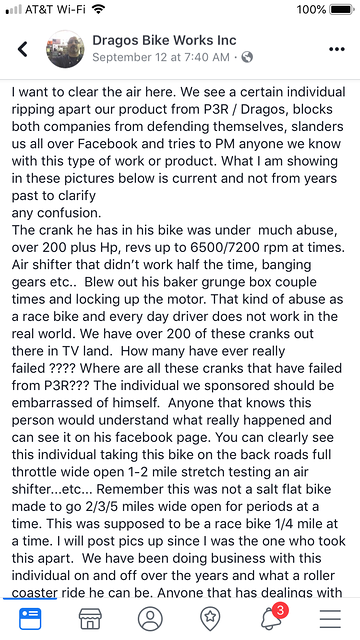
Task: Tap the back arrow icon
Action: tap(23, 49)
